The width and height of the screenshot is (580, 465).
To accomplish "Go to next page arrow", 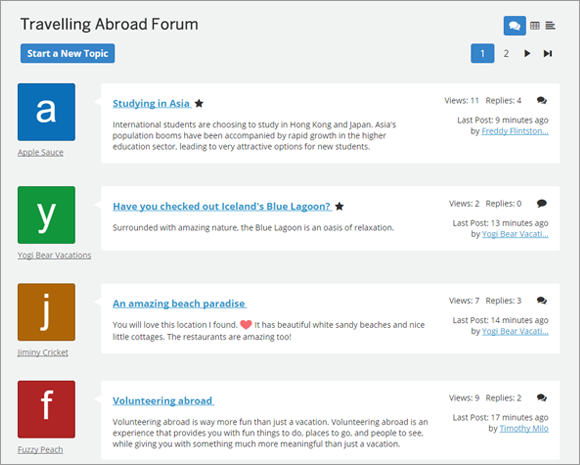I will pos(527,54).
